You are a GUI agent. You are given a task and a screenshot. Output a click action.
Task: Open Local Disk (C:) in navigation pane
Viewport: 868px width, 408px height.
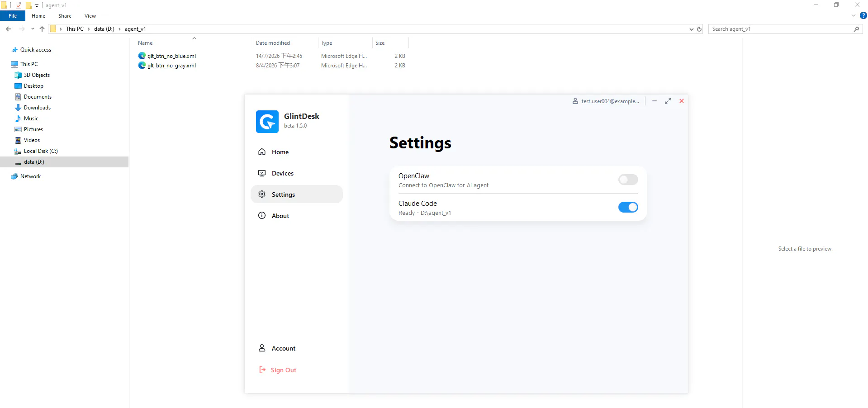41,151
